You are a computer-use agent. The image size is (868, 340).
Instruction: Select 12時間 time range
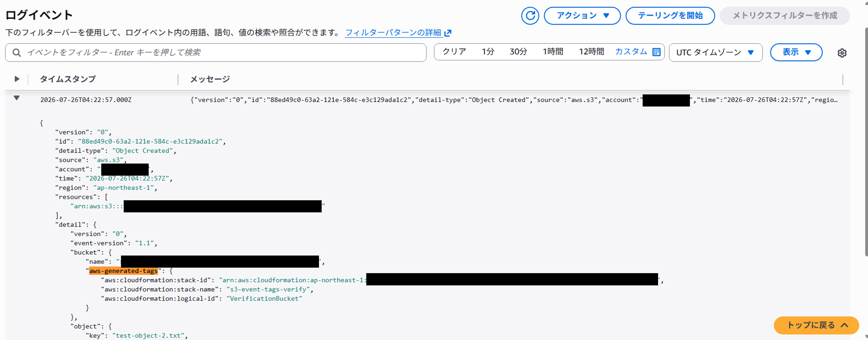click(x=591, y=52)
